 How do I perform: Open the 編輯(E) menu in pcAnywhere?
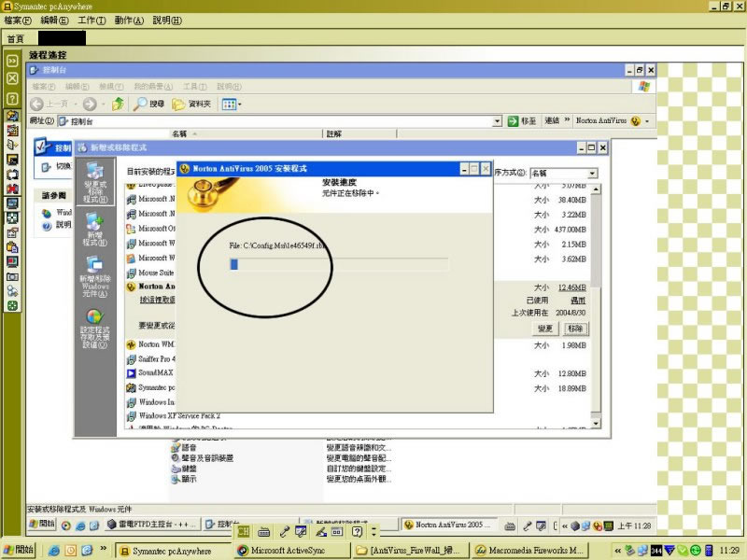coord(55,21)
